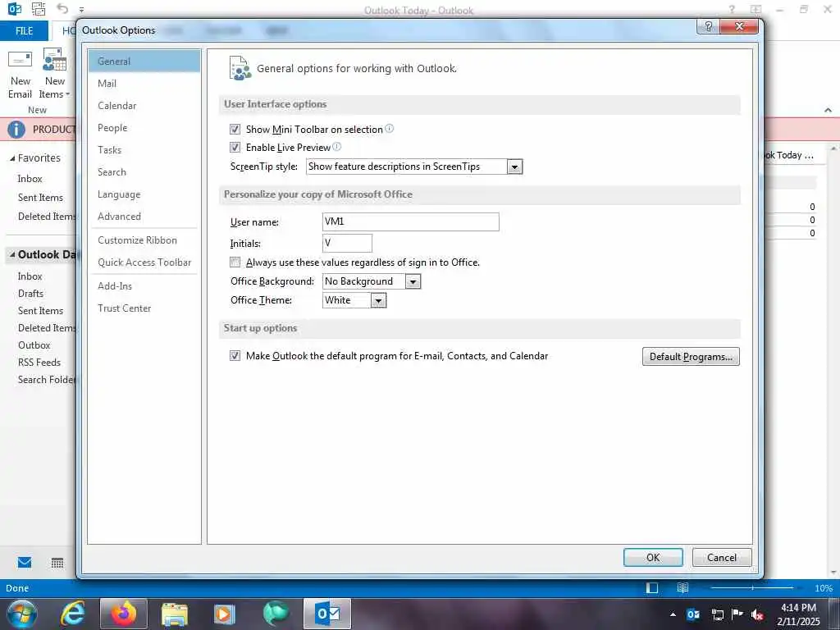The width and height of the screenshot is (840, 630).
Task: Close the Outlook Options dialog
Action: pos(739,26)
